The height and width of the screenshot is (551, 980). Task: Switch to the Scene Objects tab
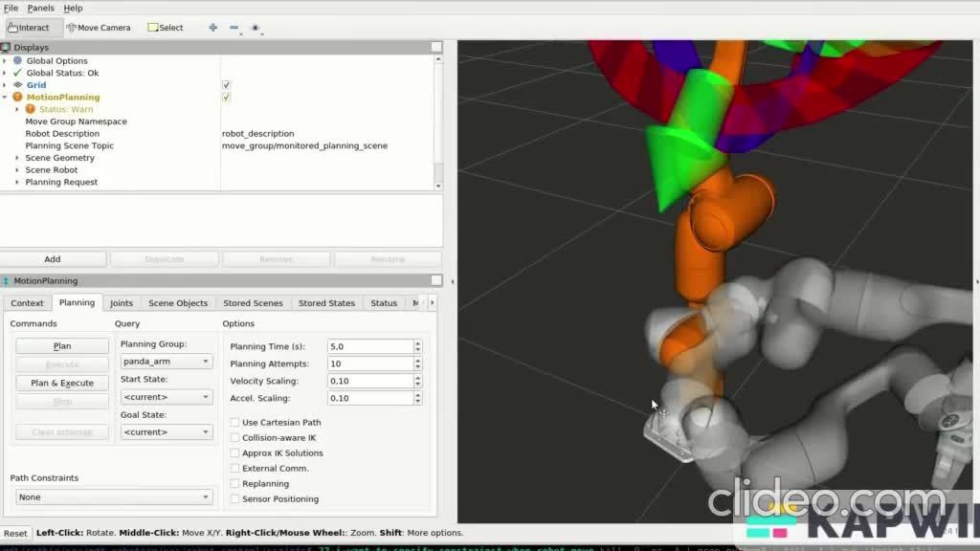click(x=178, y=303)
